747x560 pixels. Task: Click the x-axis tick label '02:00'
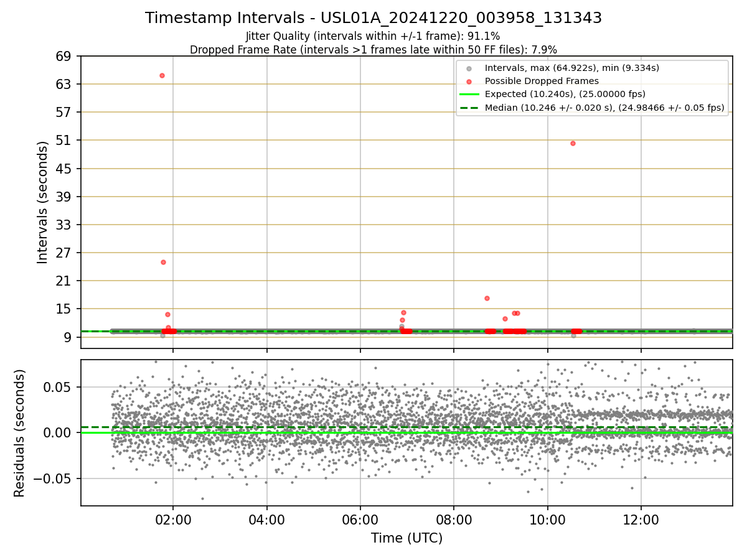pyautogui.click(x=173, y=520)
